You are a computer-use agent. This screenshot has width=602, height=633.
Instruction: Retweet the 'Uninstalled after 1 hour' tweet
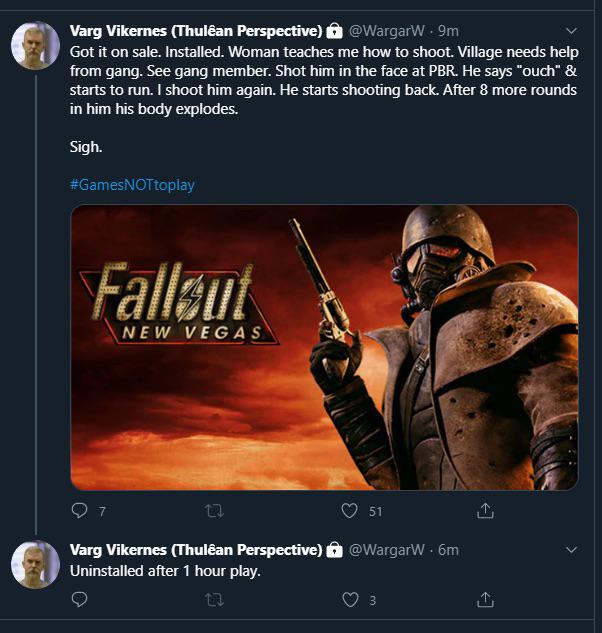point(214,600)
